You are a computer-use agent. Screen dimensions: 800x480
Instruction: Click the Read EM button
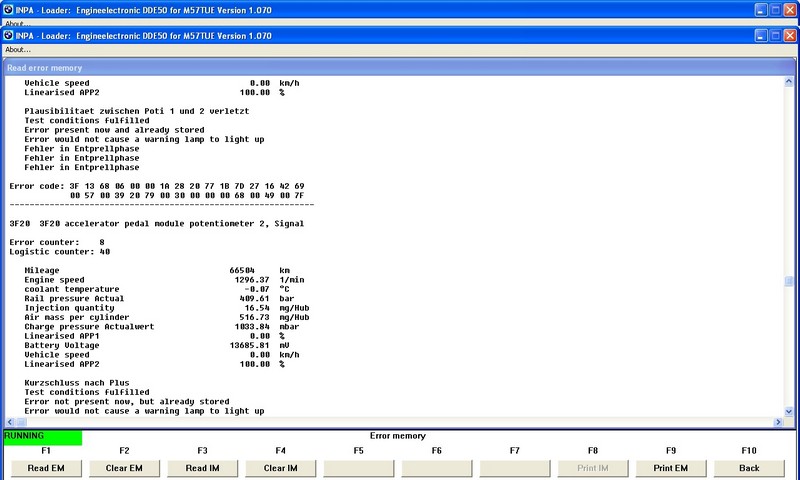[x=46, y=468]
